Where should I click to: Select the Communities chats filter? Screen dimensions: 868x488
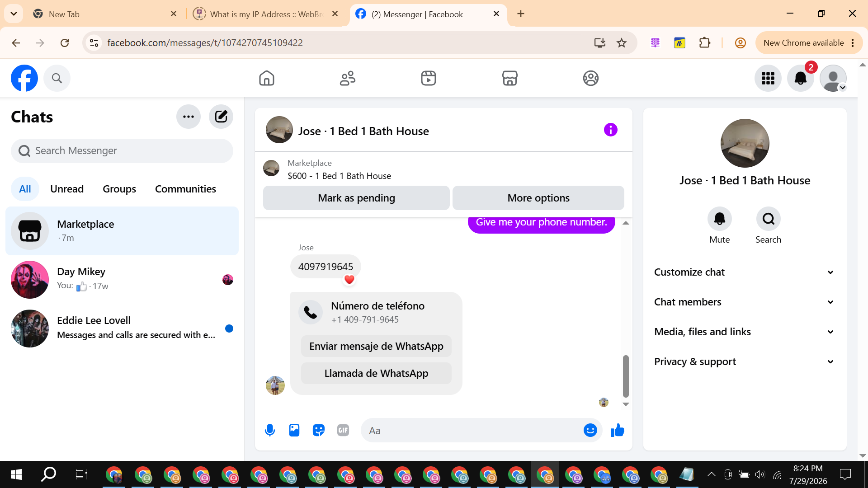(185, 189)
